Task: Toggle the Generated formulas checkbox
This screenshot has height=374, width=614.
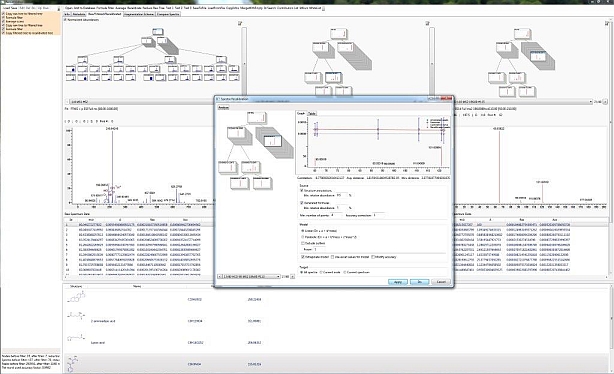Action: pos(302,203)
